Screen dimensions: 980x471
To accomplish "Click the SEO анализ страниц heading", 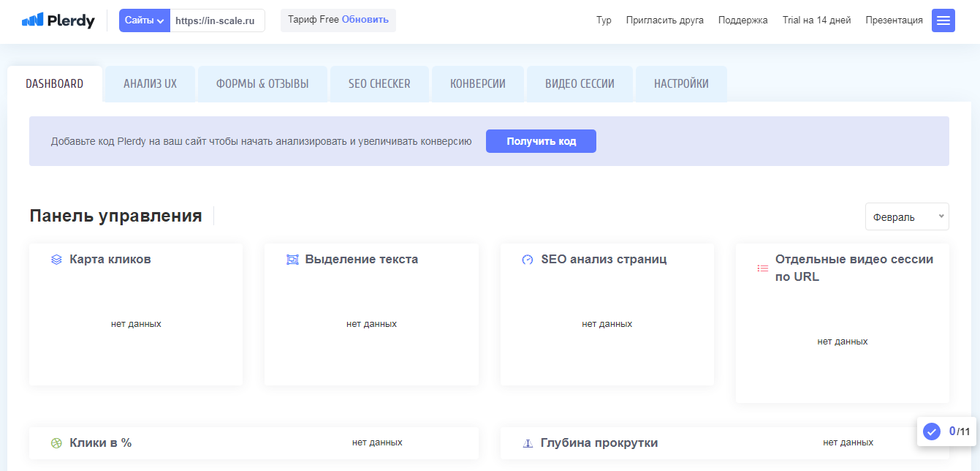I will pyautogui.click(x=604, y=259).
